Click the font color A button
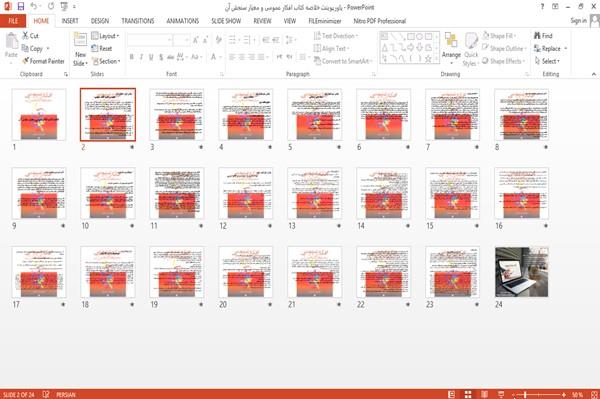 (x=213, y=57)
